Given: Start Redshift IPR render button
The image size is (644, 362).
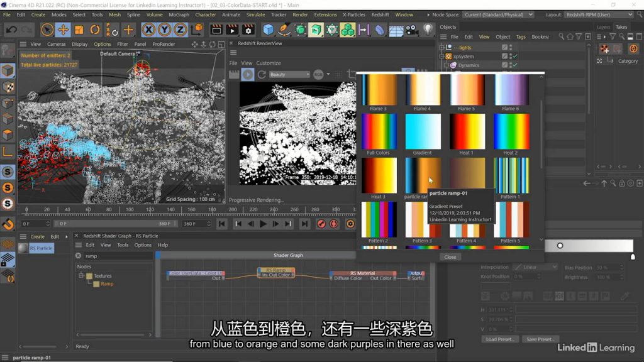Looking at the screenshot, I should point(248,74).
